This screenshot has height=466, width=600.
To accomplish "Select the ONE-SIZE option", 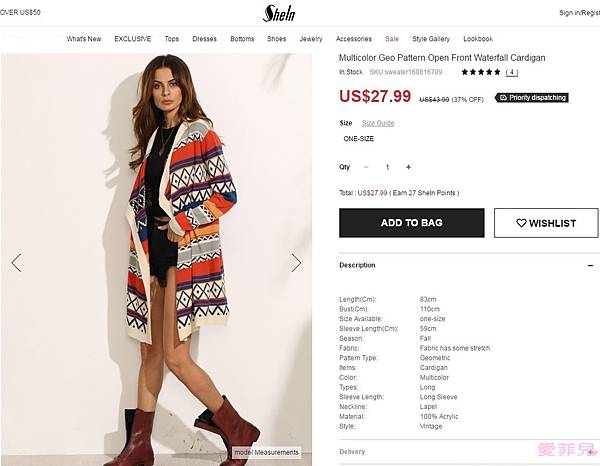I will [x=358, y=139].
